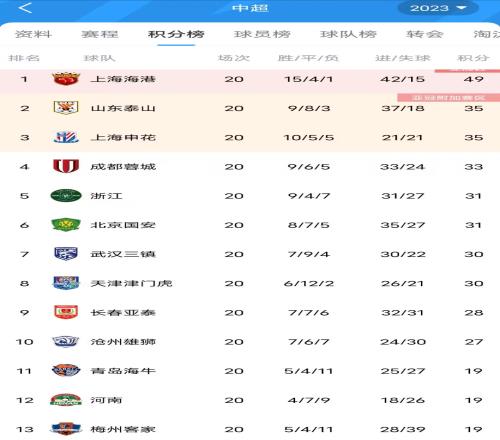The height and width of the screenshot is (440, 500).
Task: Click the green 浙江 team logo
Action: pos(66,196)
